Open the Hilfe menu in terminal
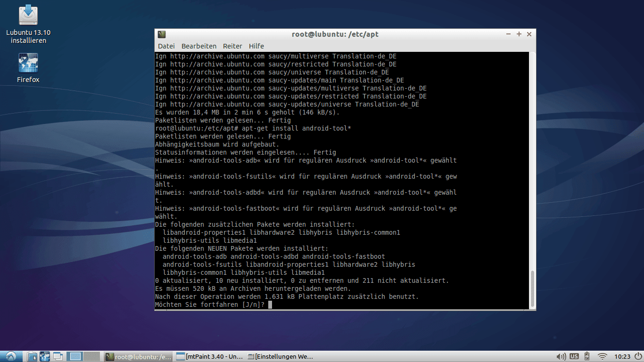Viewport: 644px width, 362px height. point(256,46)
